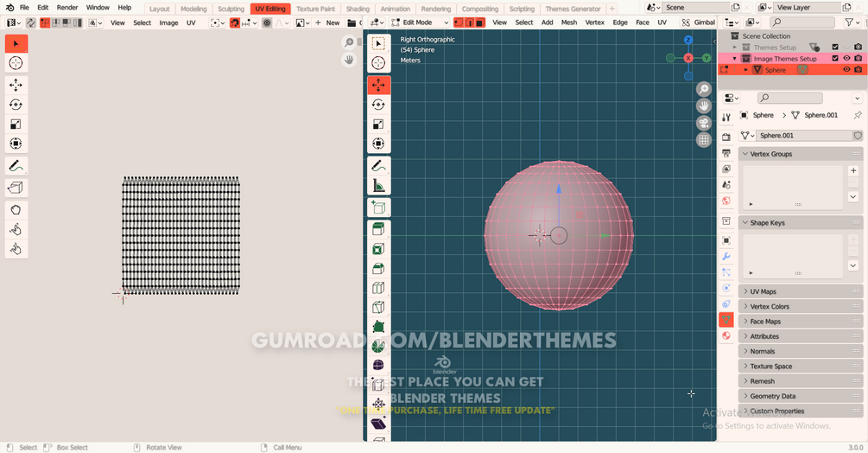Select the 3D viewport Rotate tool
The width and height of the screenshot is (868, 453).
point(378,105)
